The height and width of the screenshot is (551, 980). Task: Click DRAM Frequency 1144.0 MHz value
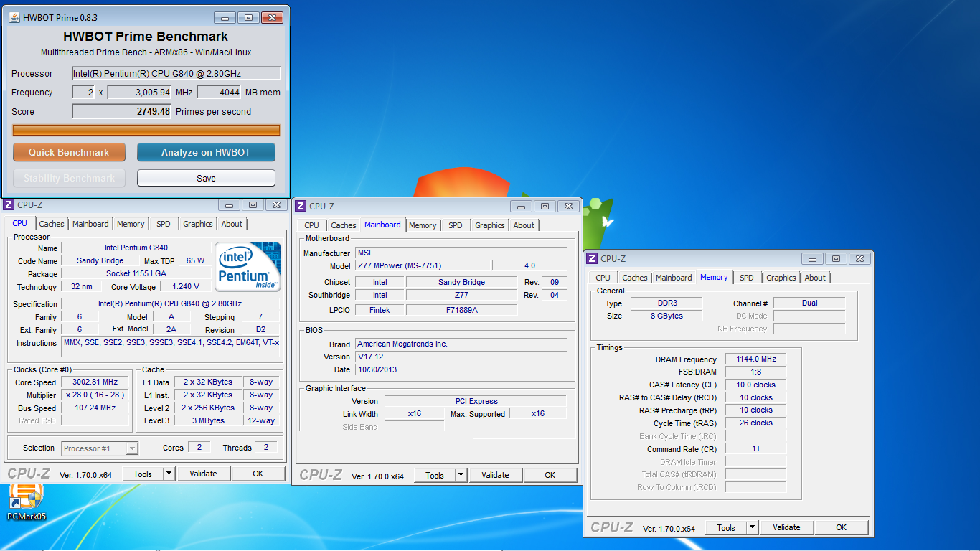(x=755, y=359)
